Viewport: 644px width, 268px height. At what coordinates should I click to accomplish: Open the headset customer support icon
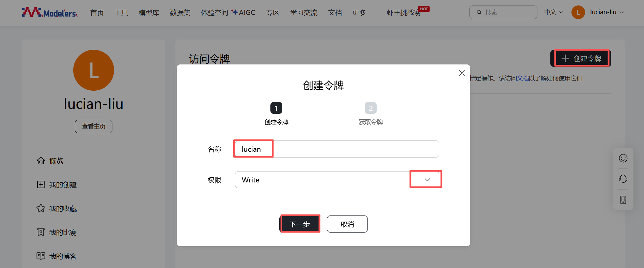[x=623, y=179]
